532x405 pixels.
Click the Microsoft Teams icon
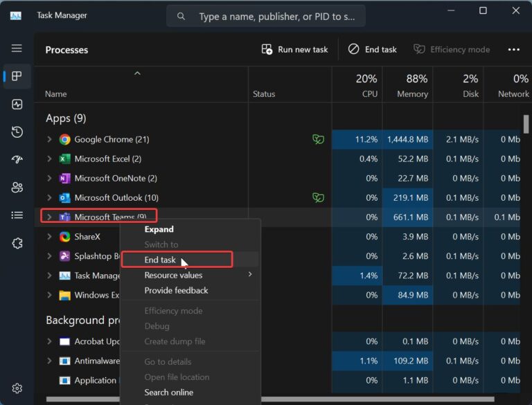coord(64,217)
